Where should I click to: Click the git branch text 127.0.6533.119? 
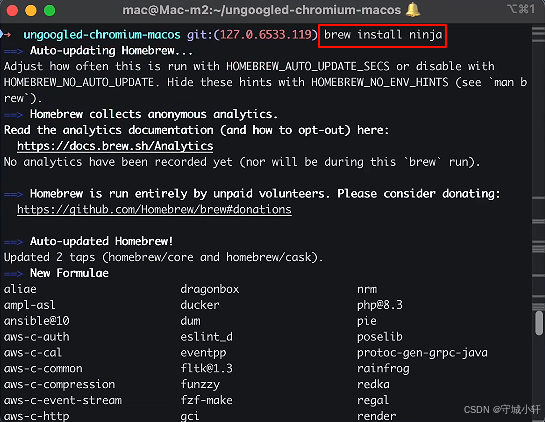[x=266, y=35]
